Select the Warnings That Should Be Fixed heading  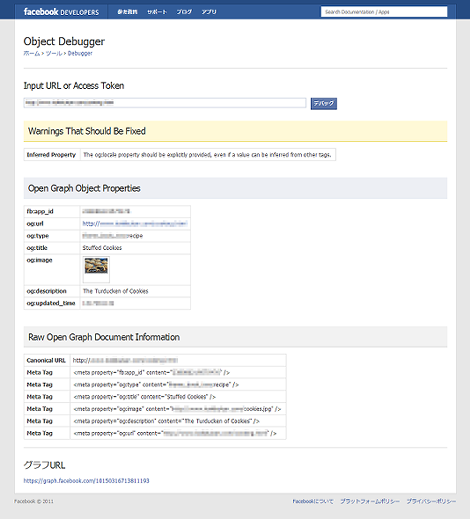click(x=87, y=131)
